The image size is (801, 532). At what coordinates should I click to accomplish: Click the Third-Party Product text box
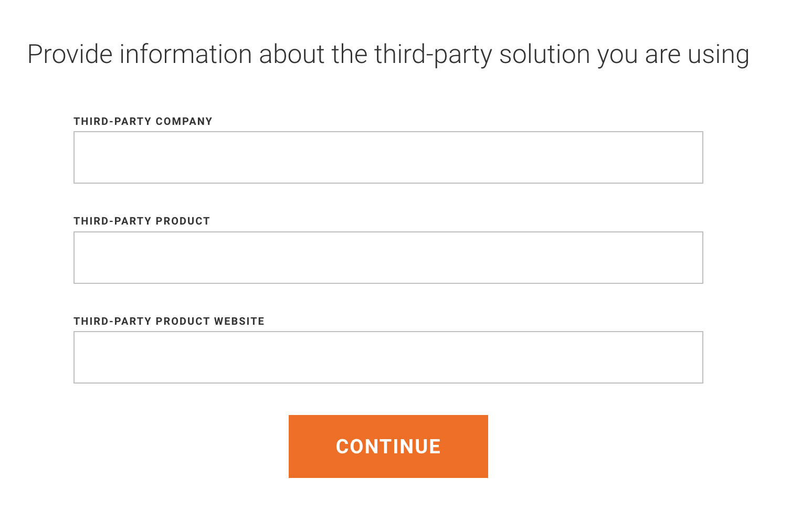coord(388,257)
